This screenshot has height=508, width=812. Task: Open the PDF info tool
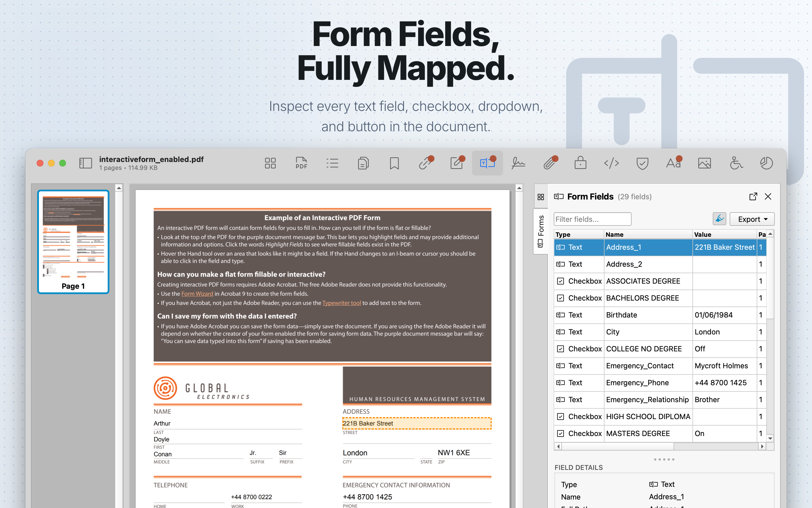301,163
